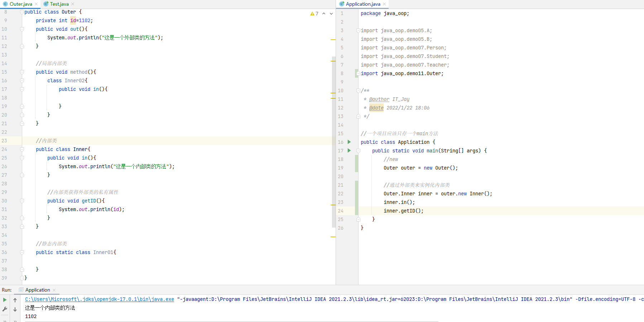This screenshot has width=644, height=322.
Task: Fold the Javadoc comment in Application.java
Action: tap(358, 91)
